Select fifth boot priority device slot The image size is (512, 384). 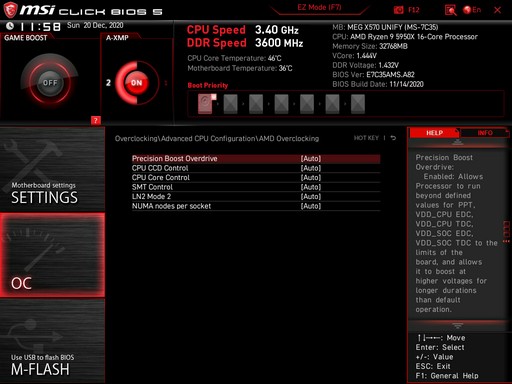[x=307, y=104]
